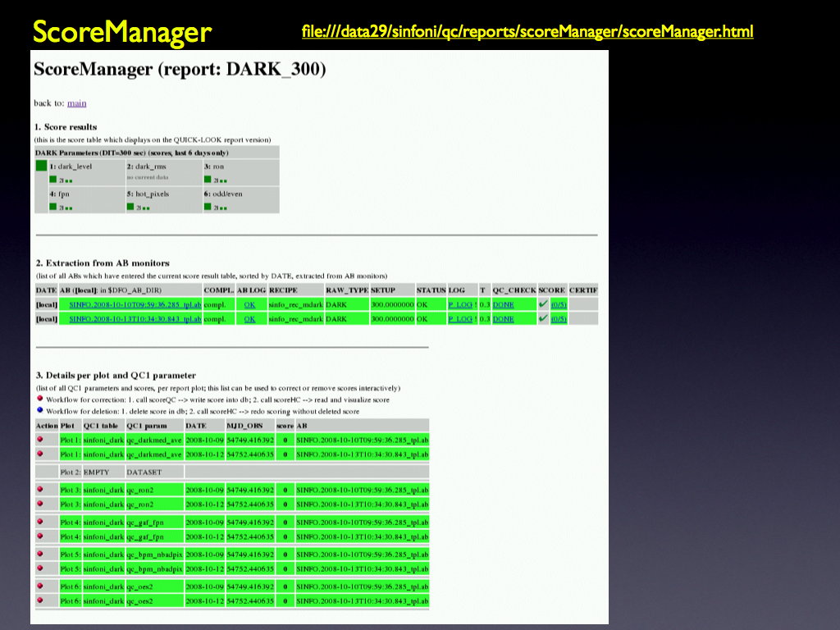This screenshot has height=630, width=840.
Task: Click DONE QC_CHECK link in first row
Action: [x=503, y=304]
